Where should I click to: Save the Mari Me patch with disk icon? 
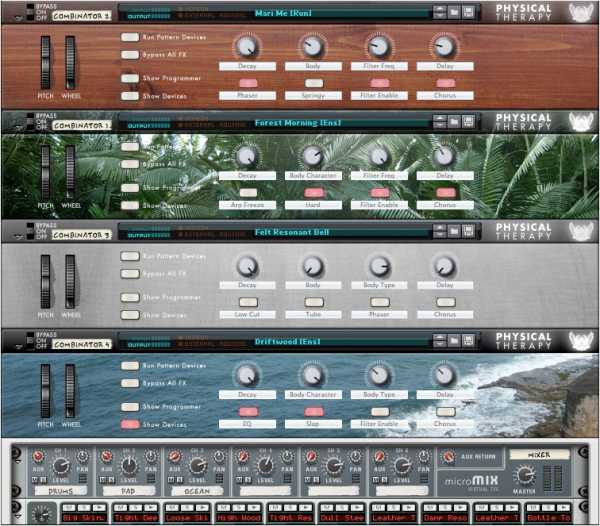[468, 12]
